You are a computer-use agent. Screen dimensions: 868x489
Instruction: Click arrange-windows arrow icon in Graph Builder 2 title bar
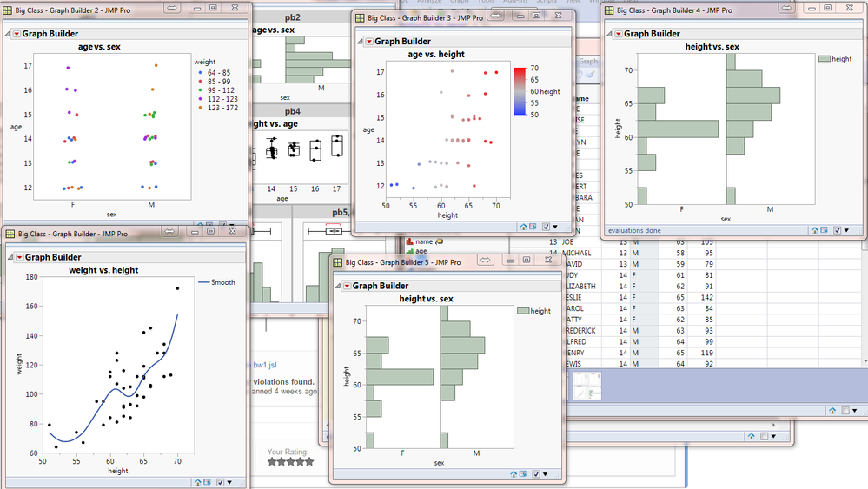[172, 8]
